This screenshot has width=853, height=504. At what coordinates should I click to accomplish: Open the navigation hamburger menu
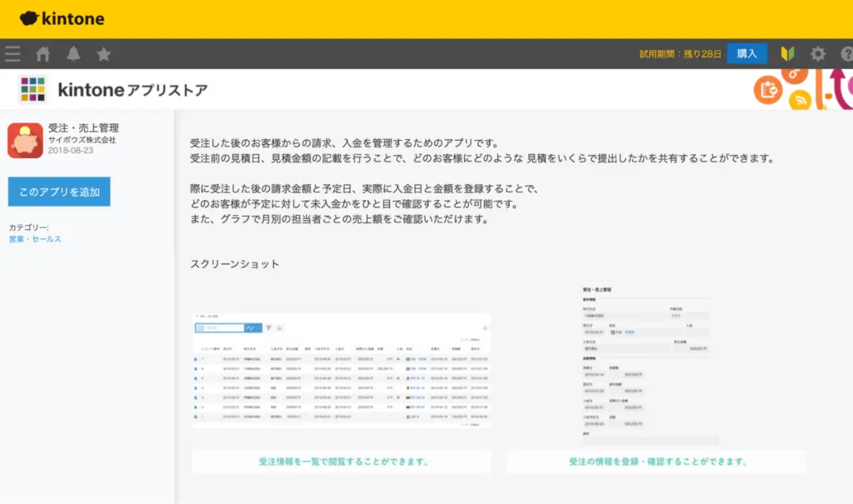click(x=12, y=52)
